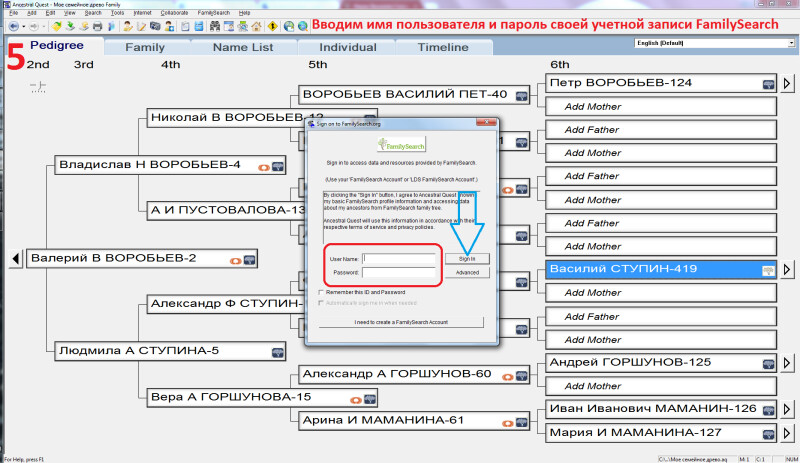Click the Forward navigation arrow in toolbar
This screenshot has height=463, width=800.
pos(34,26)
